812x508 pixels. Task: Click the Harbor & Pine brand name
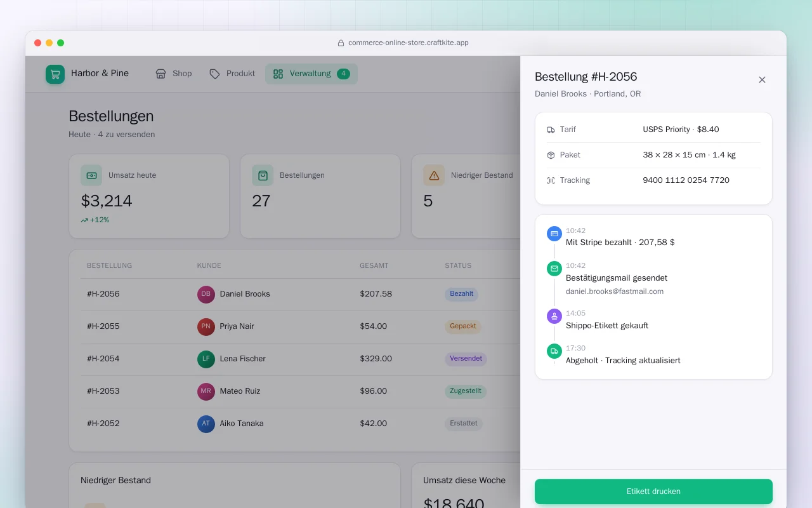point(100,74)
